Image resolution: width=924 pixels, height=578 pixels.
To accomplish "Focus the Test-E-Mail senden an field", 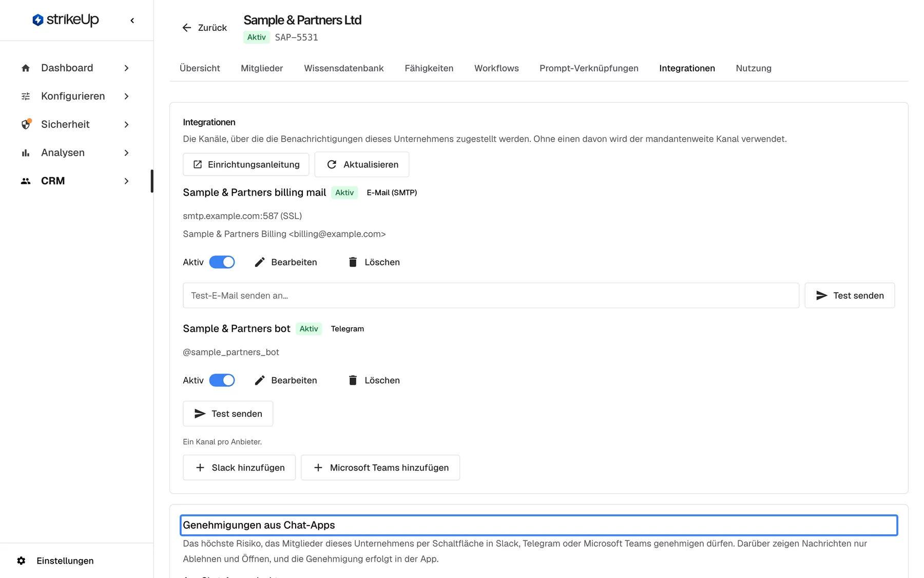I will (491, 295).
